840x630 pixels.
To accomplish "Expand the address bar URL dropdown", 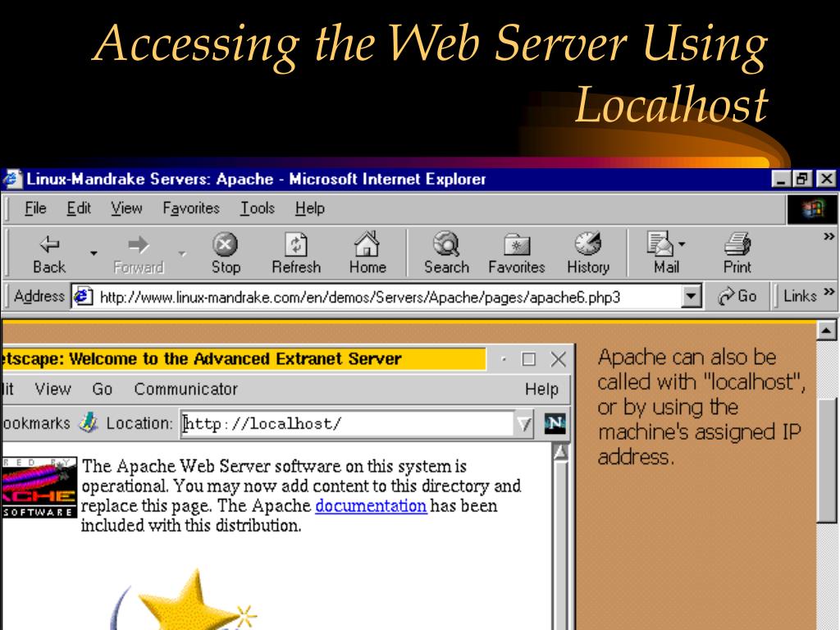I will click(692, 296).
